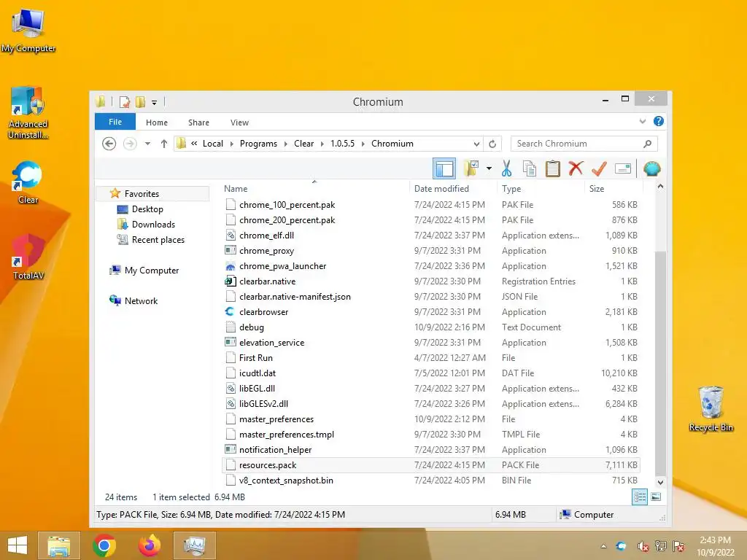Click the Rename toolbar icon
747x560 pixels.
point(623,168)
